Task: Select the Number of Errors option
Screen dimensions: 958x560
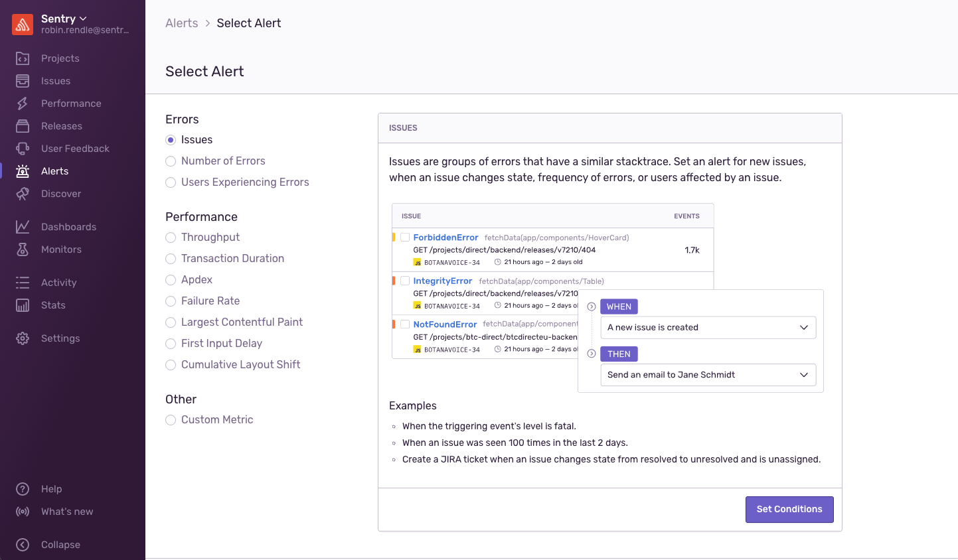Action: [171, 161]
